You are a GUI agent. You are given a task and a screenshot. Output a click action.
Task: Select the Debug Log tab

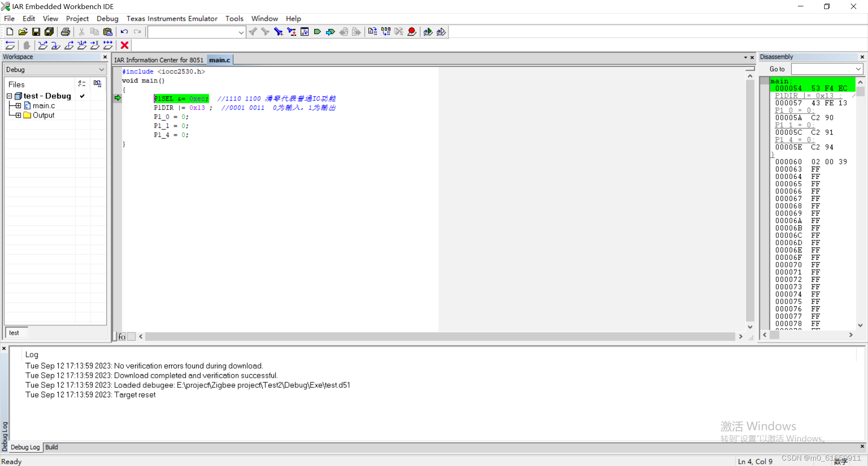tap(25, 447)
